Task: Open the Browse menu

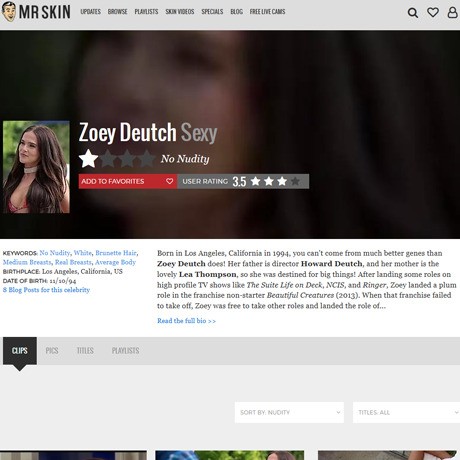Action: (117, 12)
